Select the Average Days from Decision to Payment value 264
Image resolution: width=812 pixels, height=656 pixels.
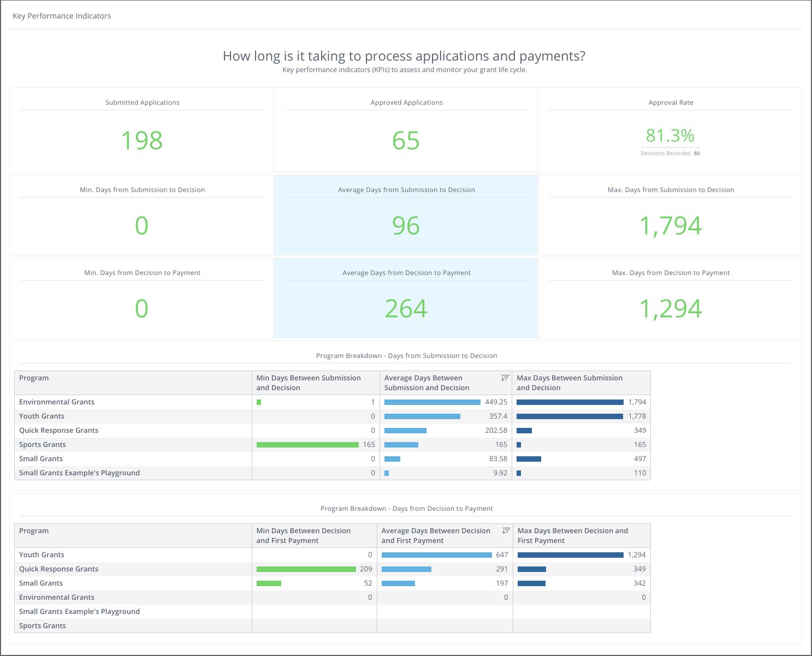coord(406,309)
